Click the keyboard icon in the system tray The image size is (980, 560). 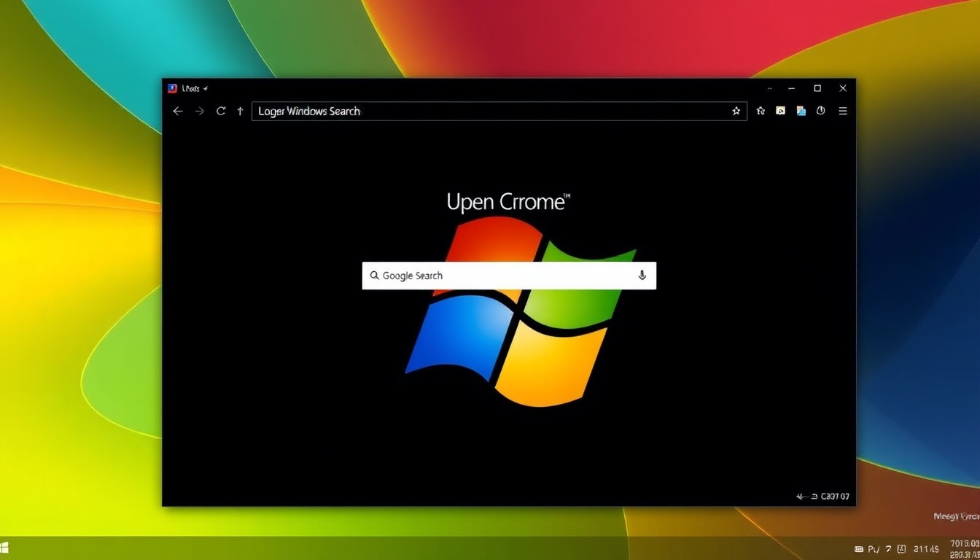tap(858, 549)
